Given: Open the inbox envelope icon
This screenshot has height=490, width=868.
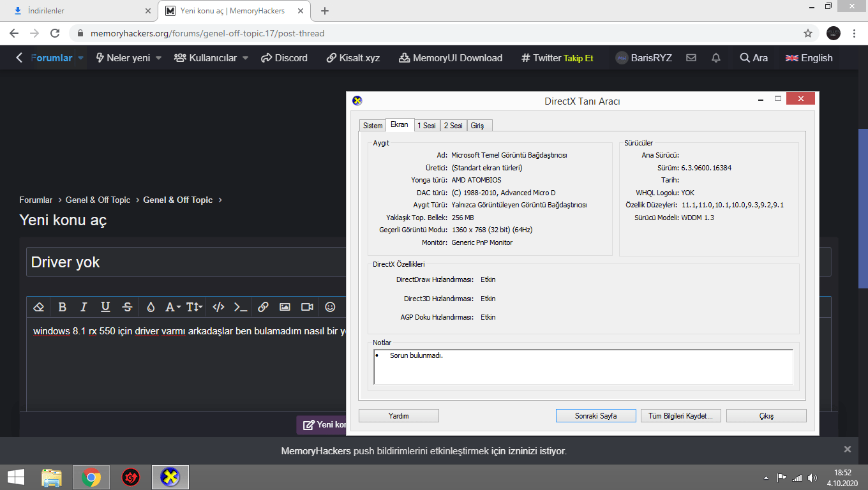Looking at the screenshot, I should [x=691, y=58].
